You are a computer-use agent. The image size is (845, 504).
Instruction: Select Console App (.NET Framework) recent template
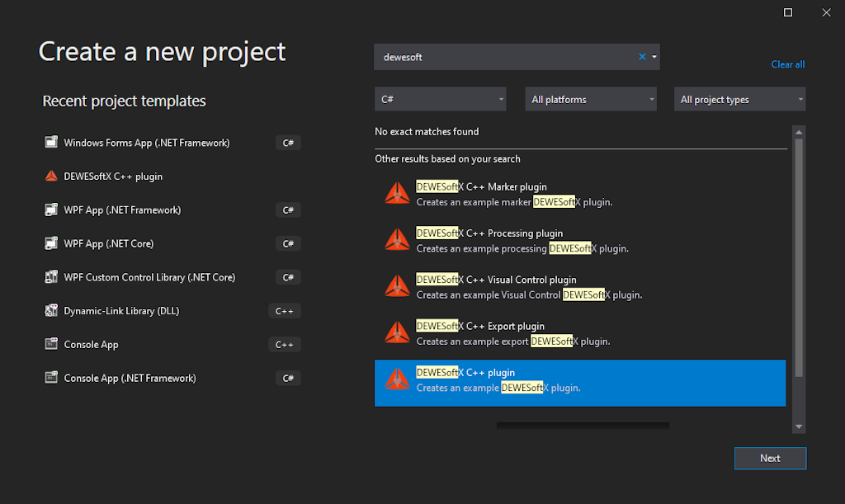click(x=172, y=378)
